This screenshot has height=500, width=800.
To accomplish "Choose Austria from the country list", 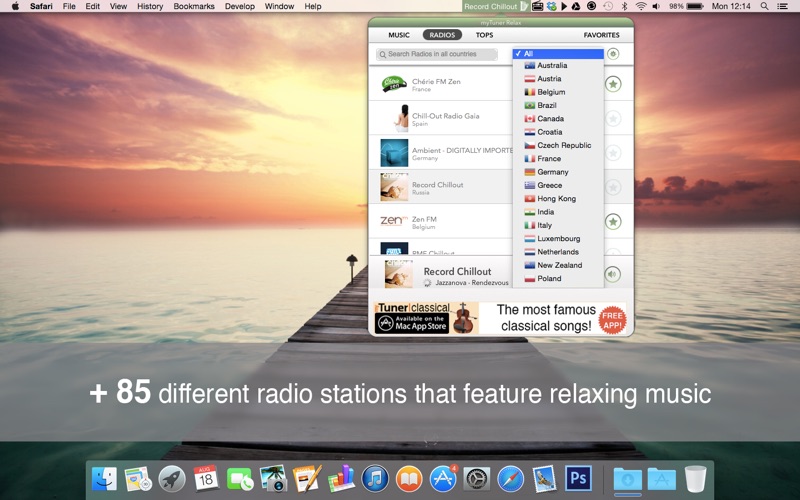I will (558, 79).
